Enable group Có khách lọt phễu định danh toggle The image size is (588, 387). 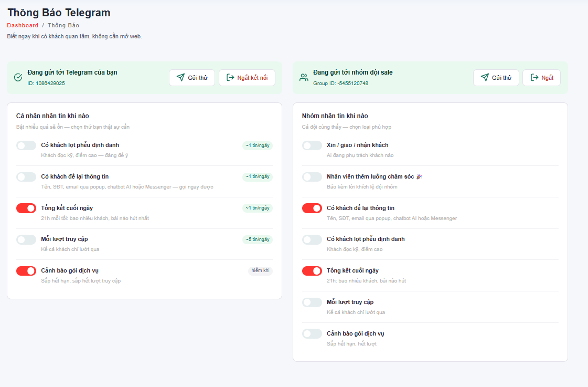click(312, 239)
